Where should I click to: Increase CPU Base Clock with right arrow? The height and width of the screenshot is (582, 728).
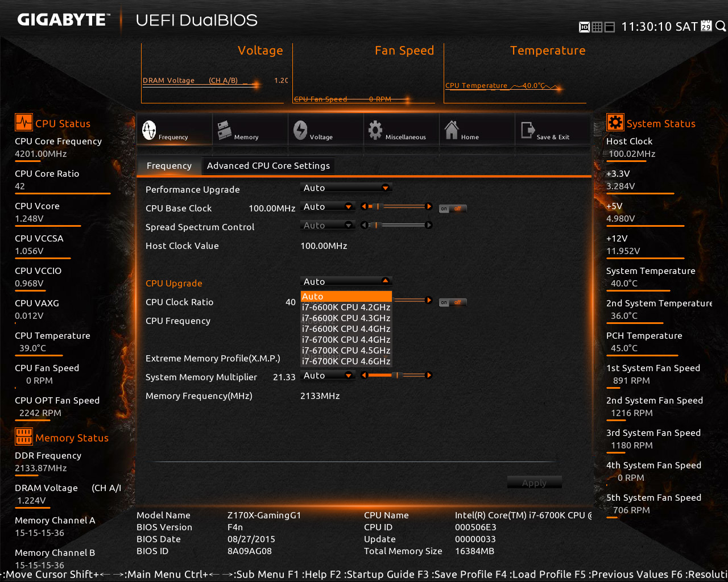point(429,206)
